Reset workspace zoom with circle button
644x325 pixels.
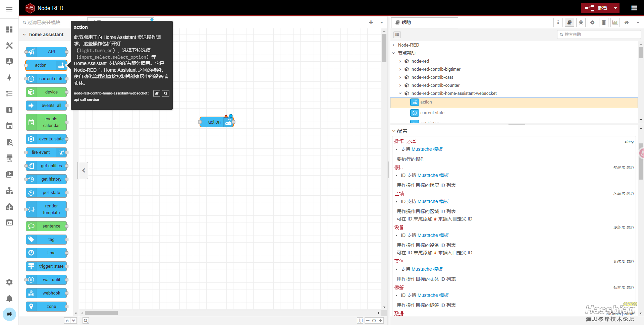374,321
